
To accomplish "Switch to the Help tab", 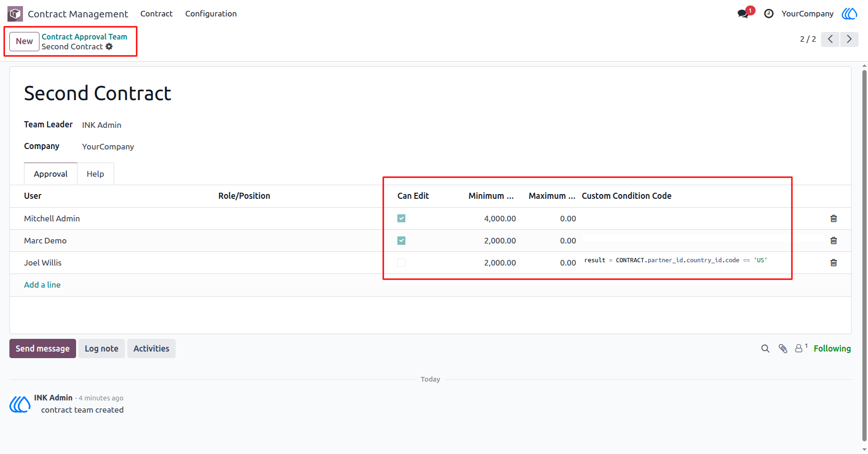I will tap(95, 174).
